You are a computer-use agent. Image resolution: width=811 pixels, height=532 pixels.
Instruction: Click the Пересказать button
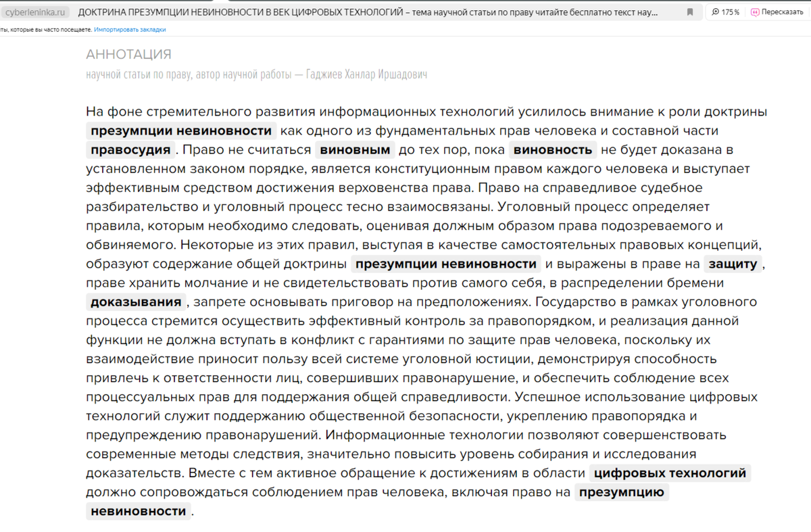coord(777,12)
